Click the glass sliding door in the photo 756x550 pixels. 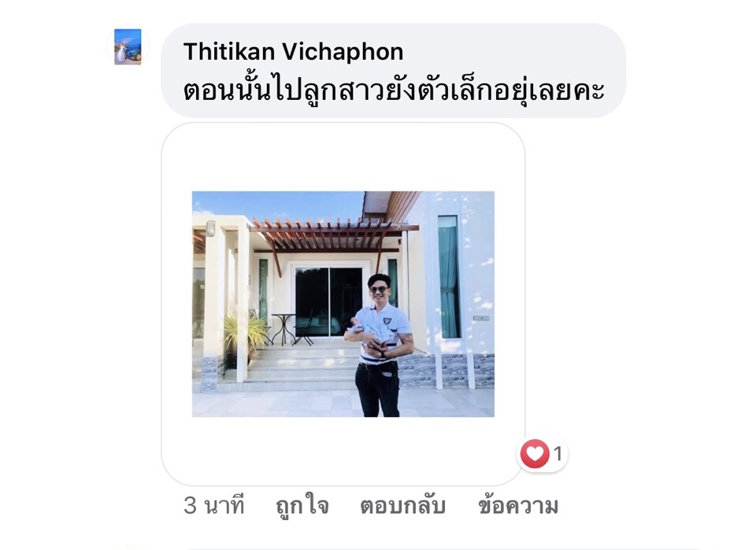tap(329, 302)
